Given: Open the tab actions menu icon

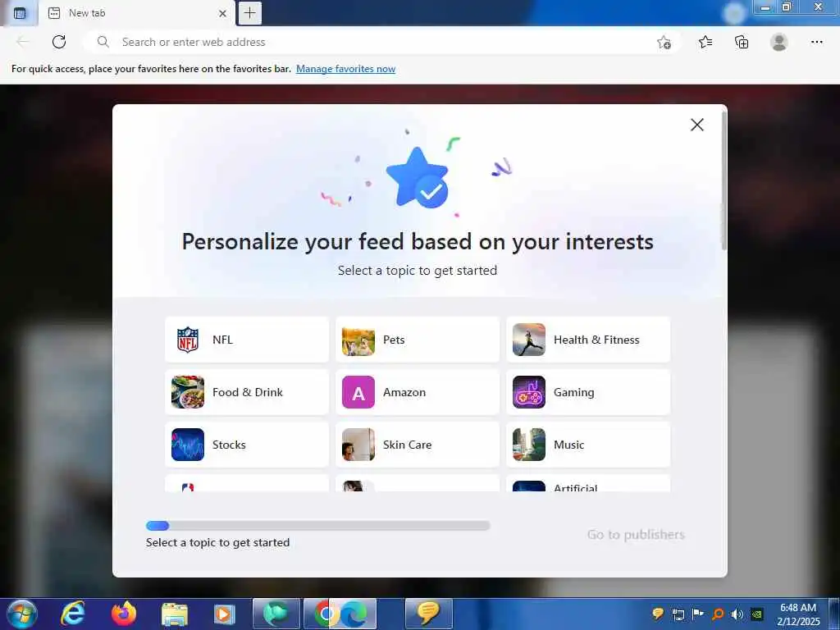Looking at the screenshot, I should pos(20,13).
